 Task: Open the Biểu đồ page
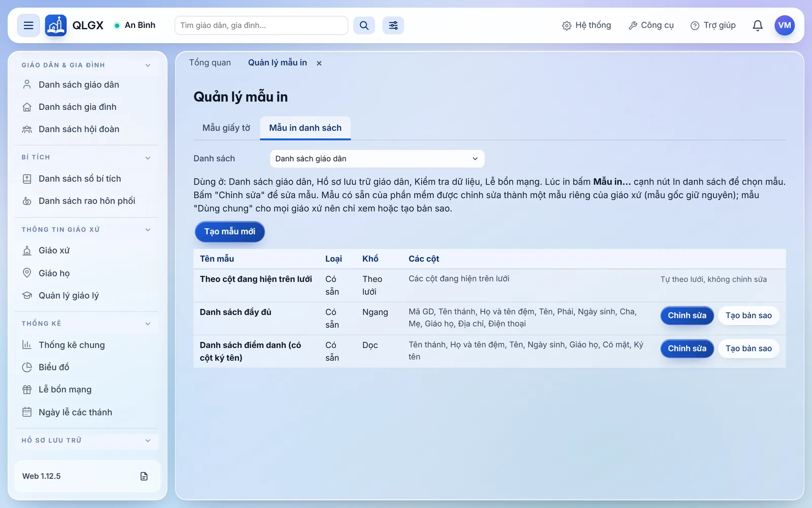(x=87, y=367)
